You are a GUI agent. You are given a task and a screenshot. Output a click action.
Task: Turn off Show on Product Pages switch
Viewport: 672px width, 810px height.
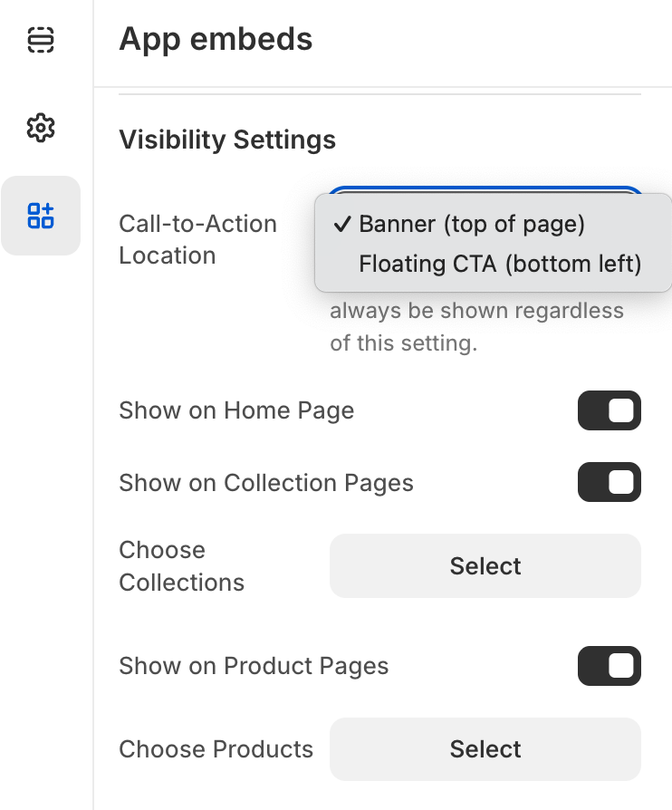[609, 666]
